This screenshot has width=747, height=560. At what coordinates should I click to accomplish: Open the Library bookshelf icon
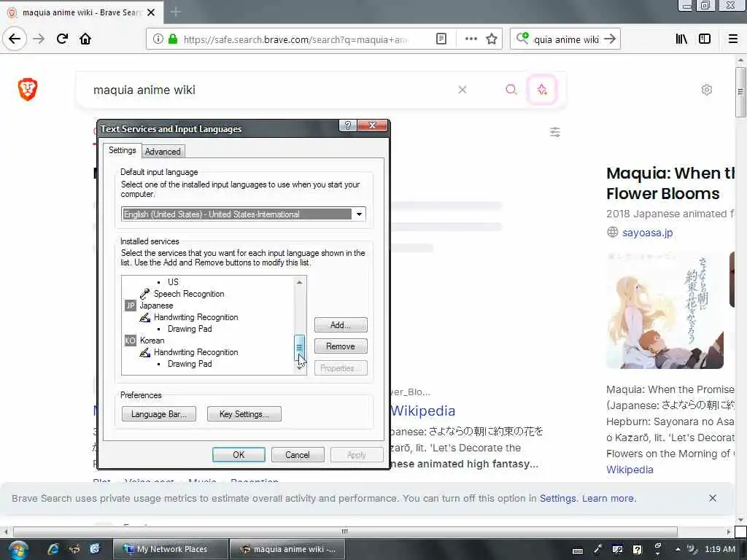pos(681,39)
